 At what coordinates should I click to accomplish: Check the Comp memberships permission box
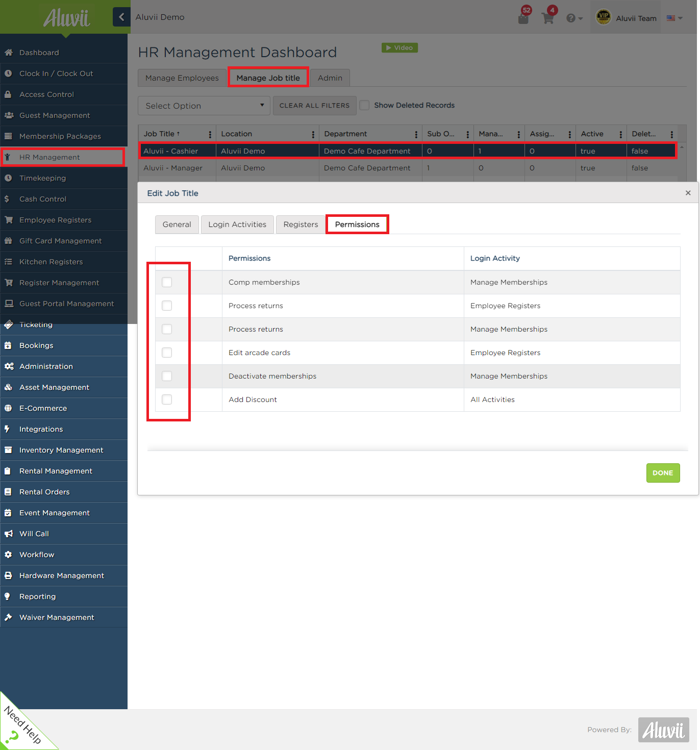167,282
